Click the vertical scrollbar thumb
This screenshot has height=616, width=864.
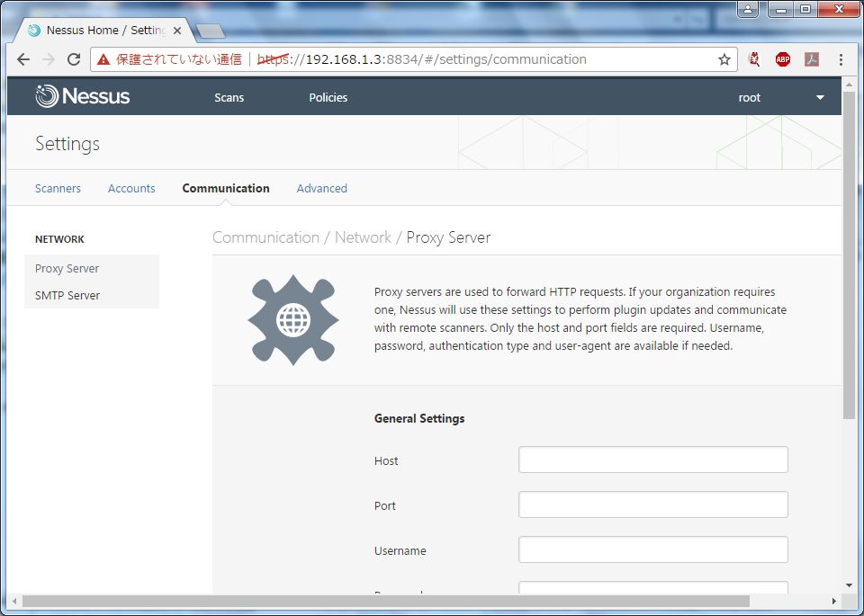point(849,254)
